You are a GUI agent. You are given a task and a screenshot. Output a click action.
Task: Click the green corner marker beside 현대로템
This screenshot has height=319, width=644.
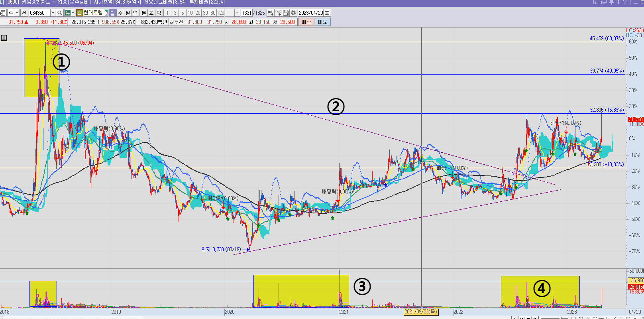click(x=106, y=12)
